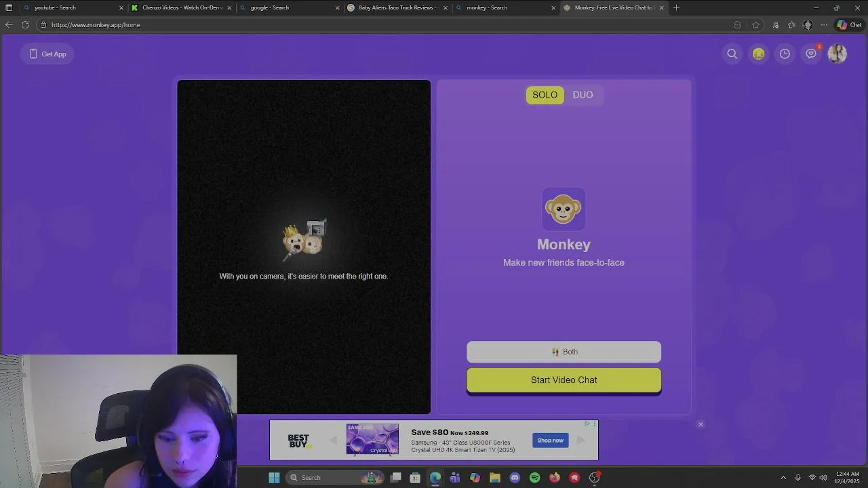This screenshot has width=868, height=488.
Task: Click Shop now in the Best Buy ad
Action: click(x=550, y=441)
